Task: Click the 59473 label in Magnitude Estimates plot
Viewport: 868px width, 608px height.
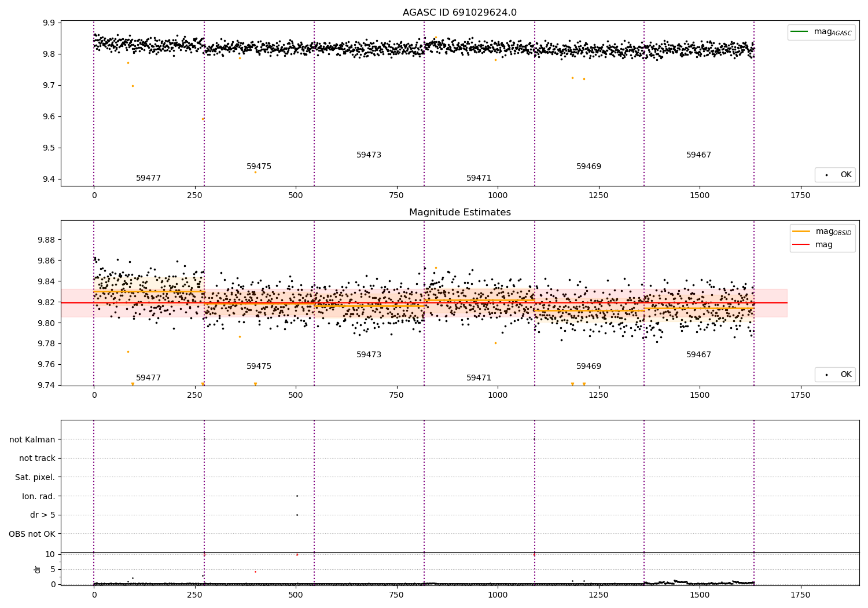Action: point(369,355)
